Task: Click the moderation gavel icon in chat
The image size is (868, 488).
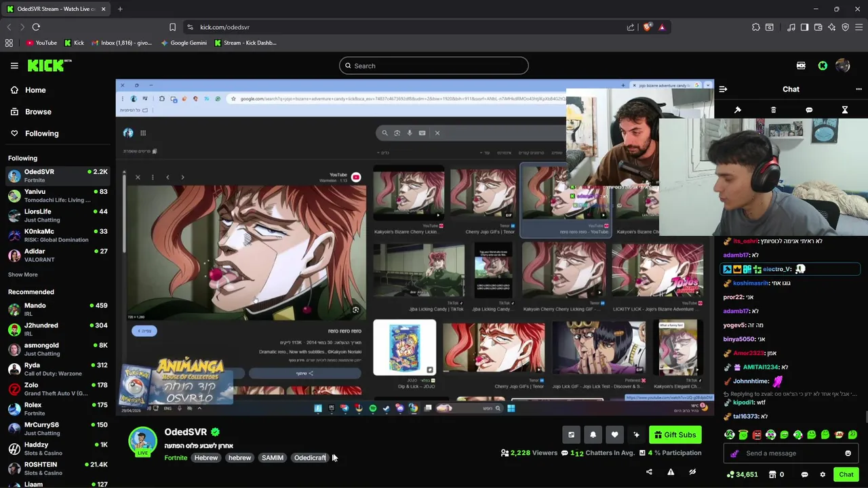Action: coord(738,110)
